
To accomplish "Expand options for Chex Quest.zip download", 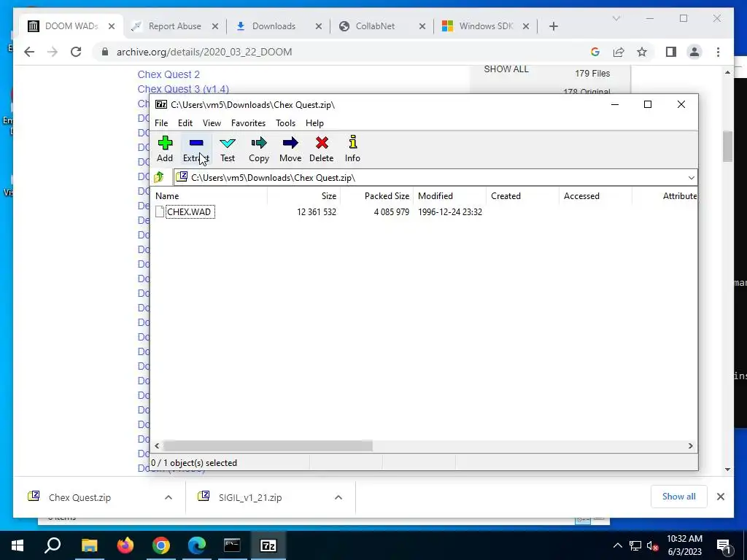I will [x=169, y=497].
